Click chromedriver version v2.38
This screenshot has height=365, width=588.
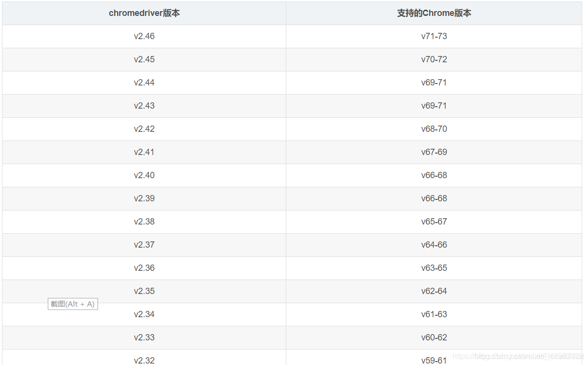pos(144,222)
